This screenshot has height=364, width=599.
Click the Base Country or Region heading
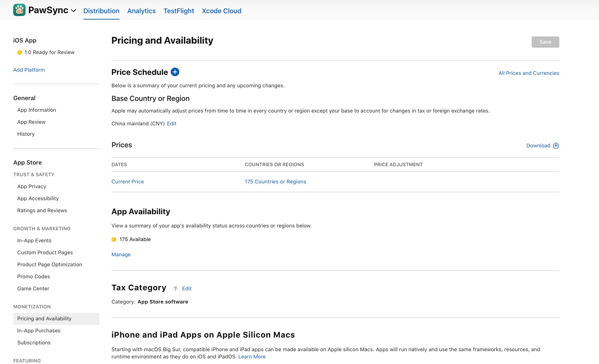[150, 99]
